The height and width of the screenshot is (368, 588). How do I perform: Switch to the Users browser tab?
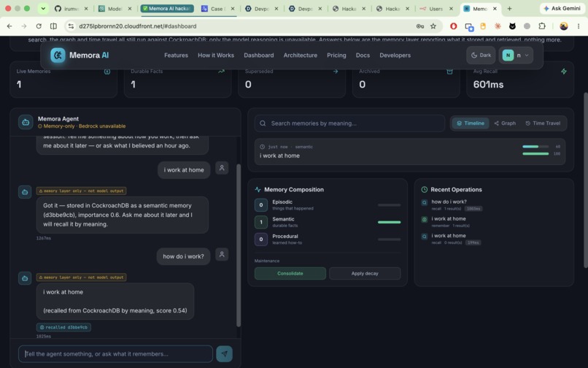[x=436, y=9]
